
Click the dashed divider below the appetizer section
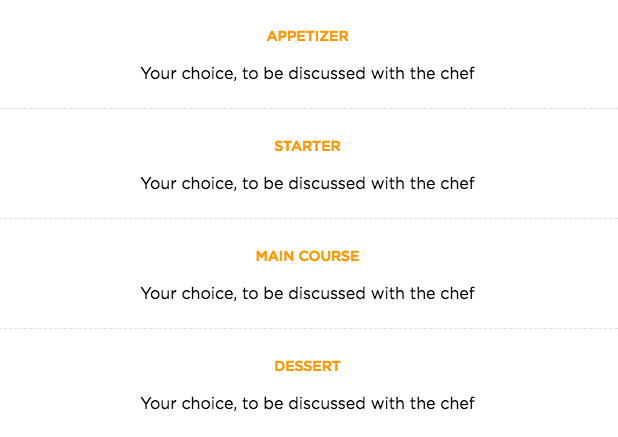pos(307,108)
